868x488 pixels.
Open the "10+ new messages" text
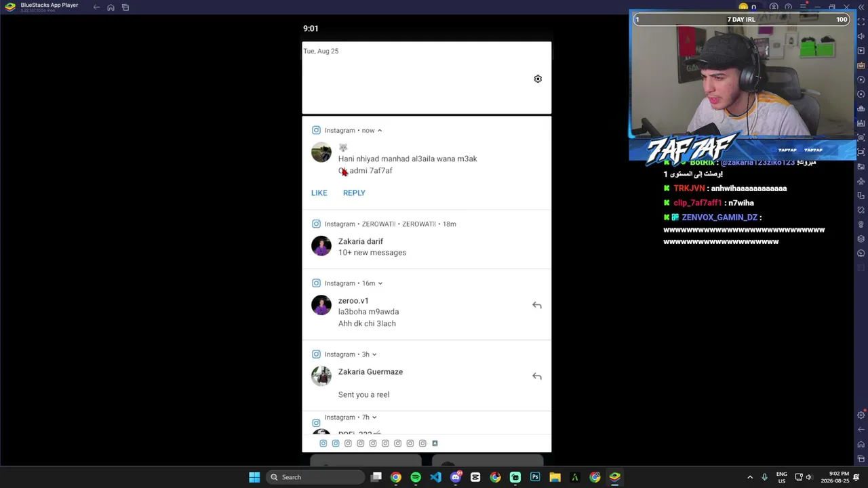click(372, 253)
